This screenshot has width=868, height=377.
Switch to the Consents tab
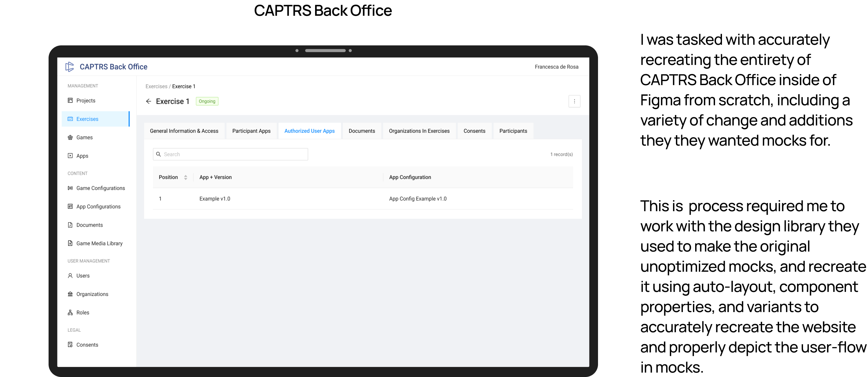[x=474, y=131]
